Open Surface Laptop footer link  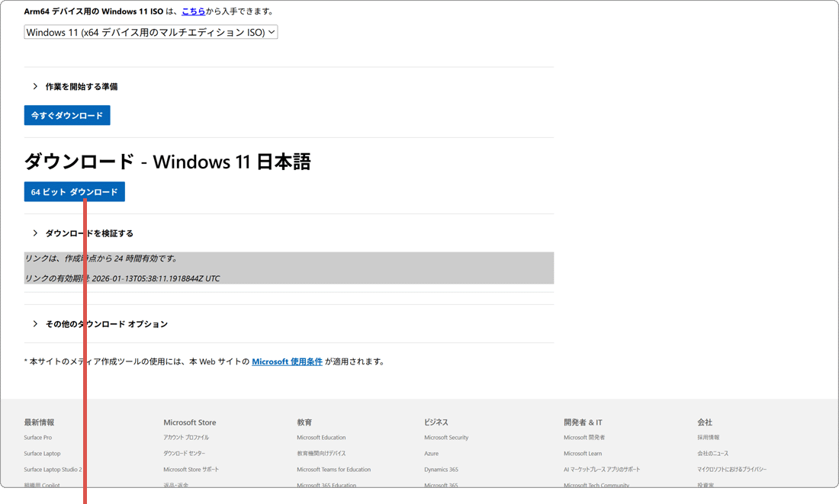coord(42,454)
